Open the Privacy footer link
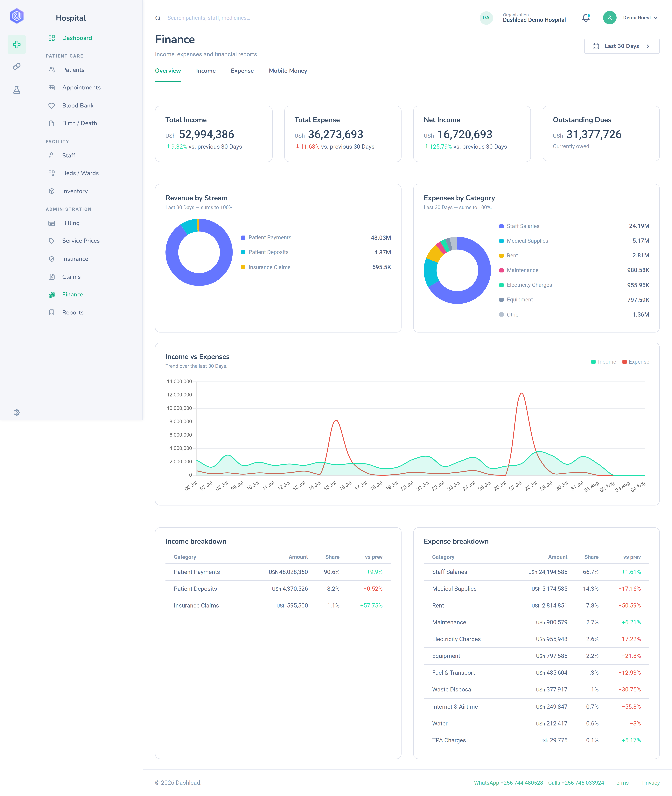 tap(651, 783)
